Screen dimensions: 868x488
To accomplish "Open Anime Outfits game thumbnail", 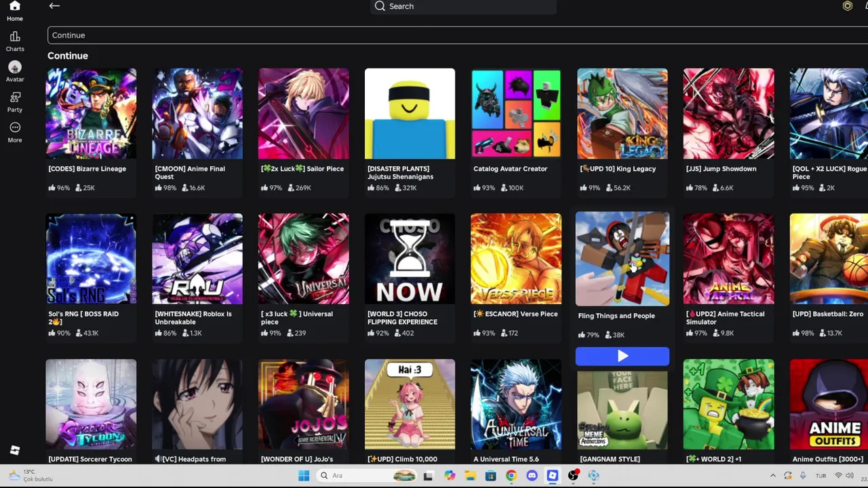I will pos(829,404).
